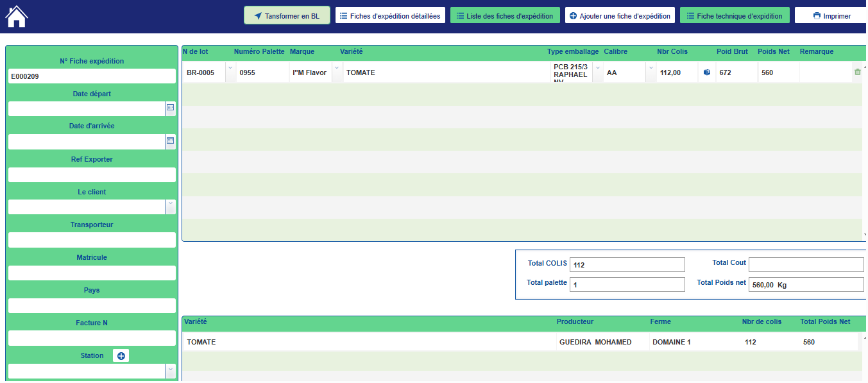
Task: Open the Type emballage dropdown arrow
Action: point(598,72)
